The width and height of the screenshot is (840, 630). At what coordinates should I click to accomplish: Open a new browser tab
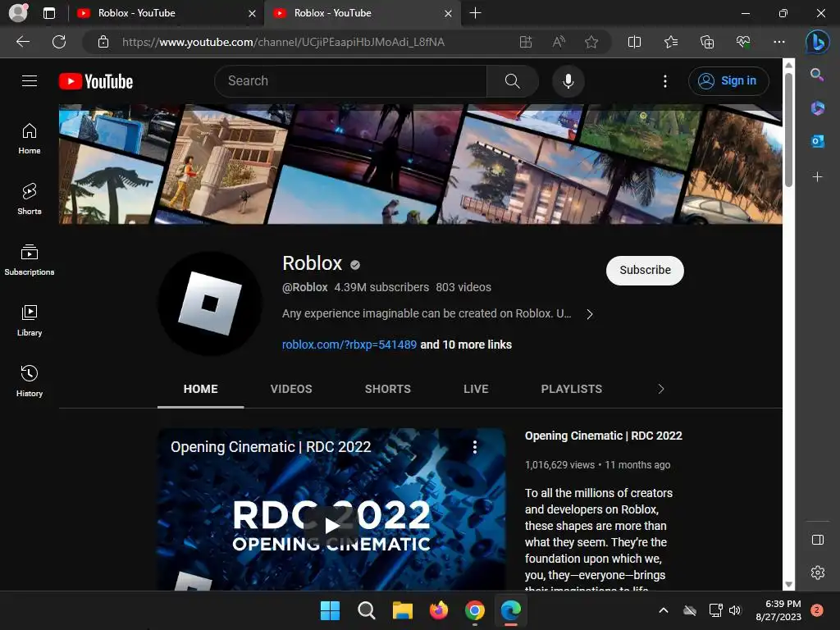pos(475,13)
